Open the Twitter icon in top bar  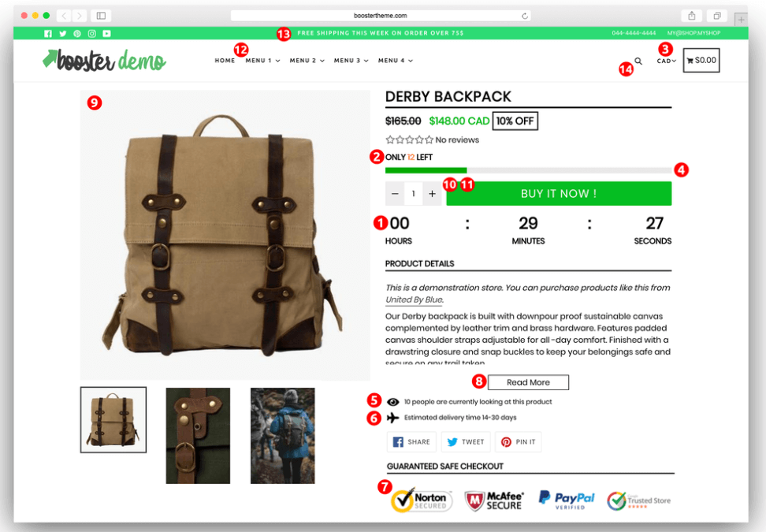[62, 34]
